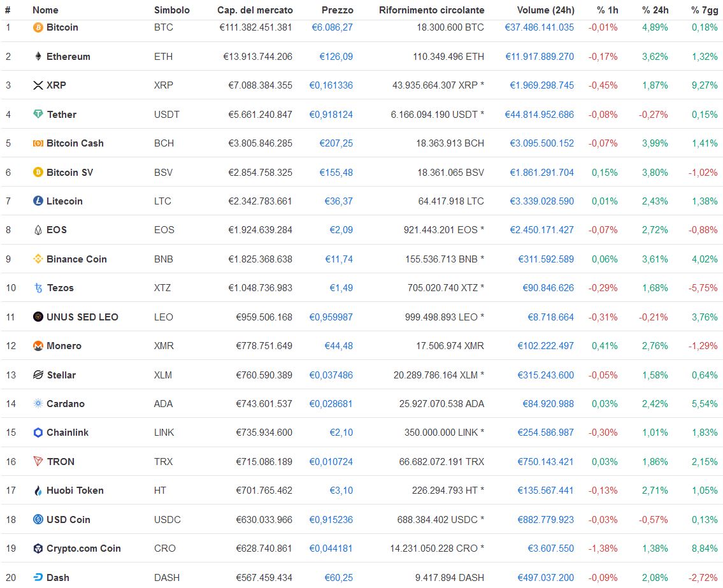Screen dimensions: 723x588
Task: Sort by Simbolo column header
Action: (x=171, y=10)
